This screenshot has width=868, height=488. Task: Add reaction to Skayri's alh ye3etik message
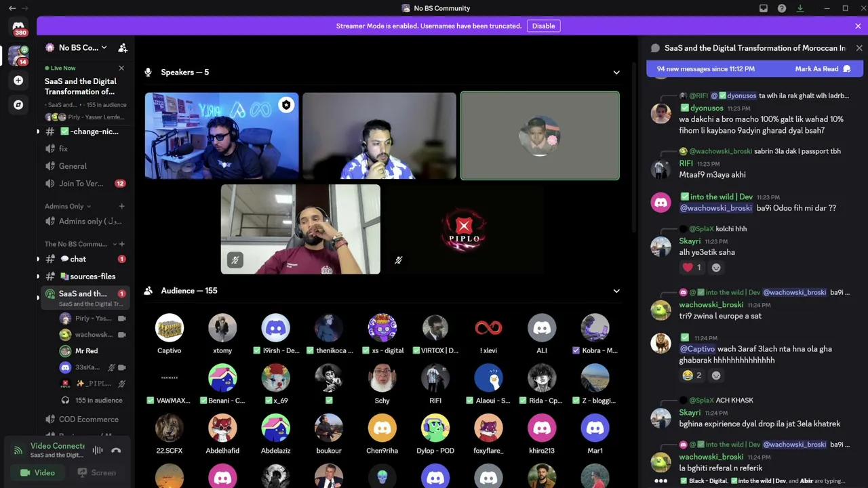pyautogui.click(x=716, y=268)
